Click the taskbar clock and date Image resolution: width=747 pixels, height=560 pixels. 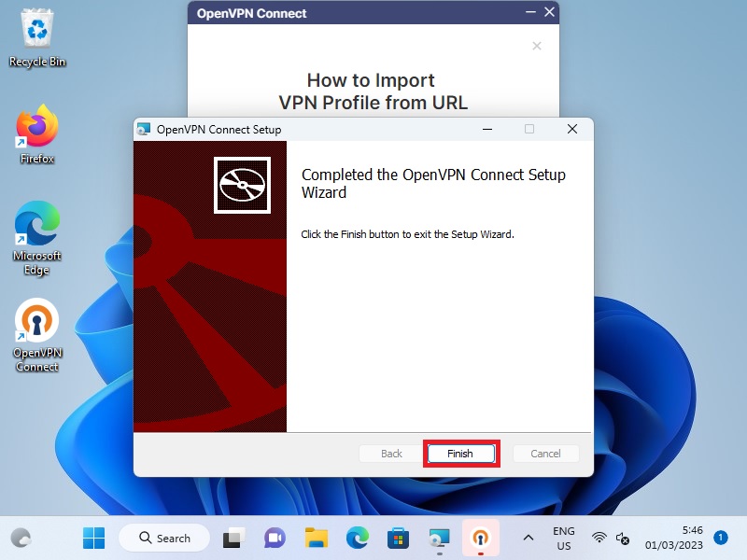(680, 538)
